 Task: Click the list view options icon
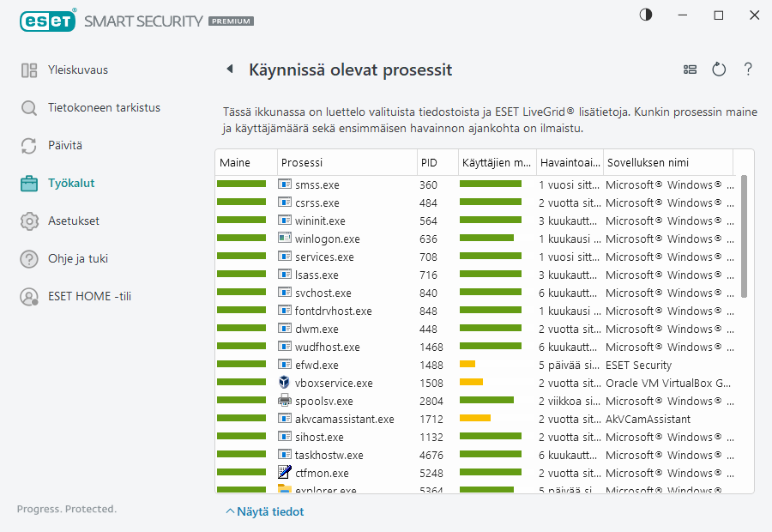point(690,70)
